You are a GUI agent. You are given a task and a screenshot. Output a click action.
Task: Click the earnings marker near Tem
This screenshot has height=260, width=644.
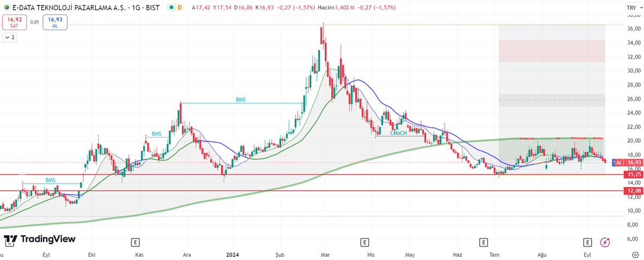(x=484, y=242)
